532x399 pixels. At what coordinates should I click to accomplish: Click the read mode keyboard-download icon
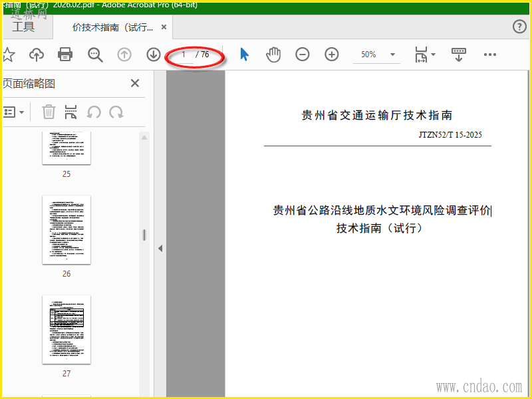458,55
